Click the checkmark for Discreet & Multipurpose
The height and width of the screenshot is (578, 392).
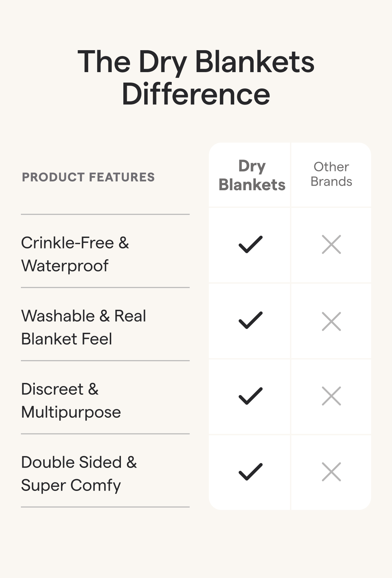(x=250, y=396)
